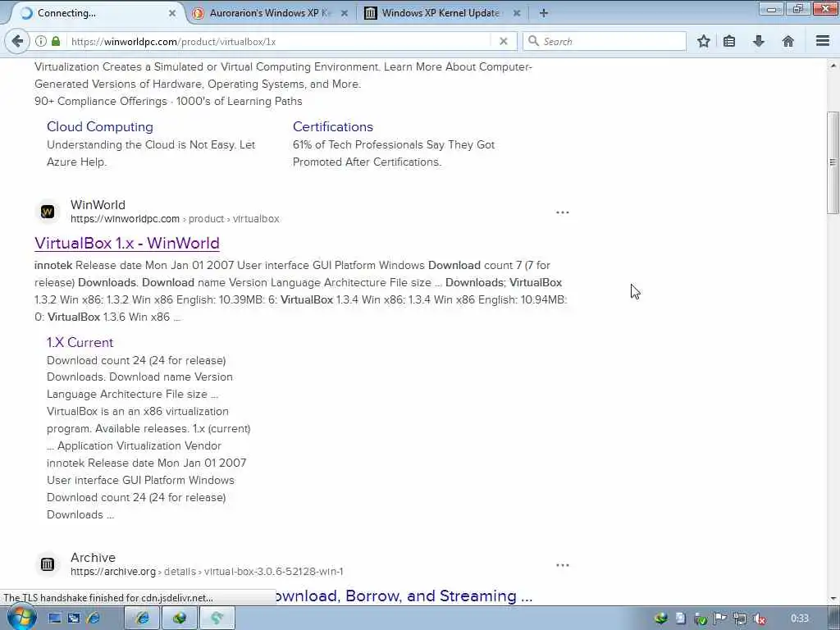Click WinWorld site favicon
Image resolution: width=840 pixels, height=630 pixels.
(x=48, y=212)
